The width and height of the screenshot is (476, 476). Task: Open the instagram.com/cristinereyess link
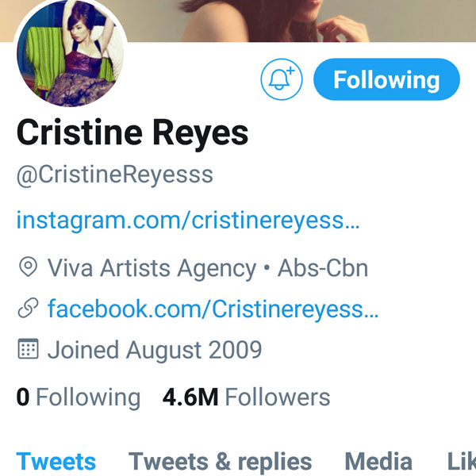[188, 221]
